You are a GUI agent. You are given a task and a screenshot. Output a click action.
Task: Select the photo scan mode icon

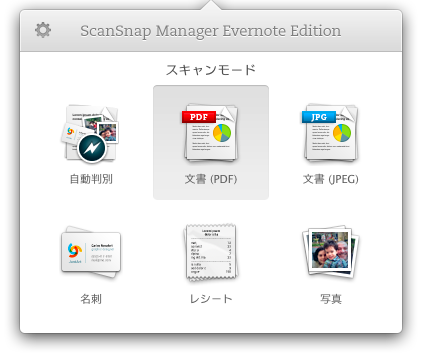coord(331,251)
